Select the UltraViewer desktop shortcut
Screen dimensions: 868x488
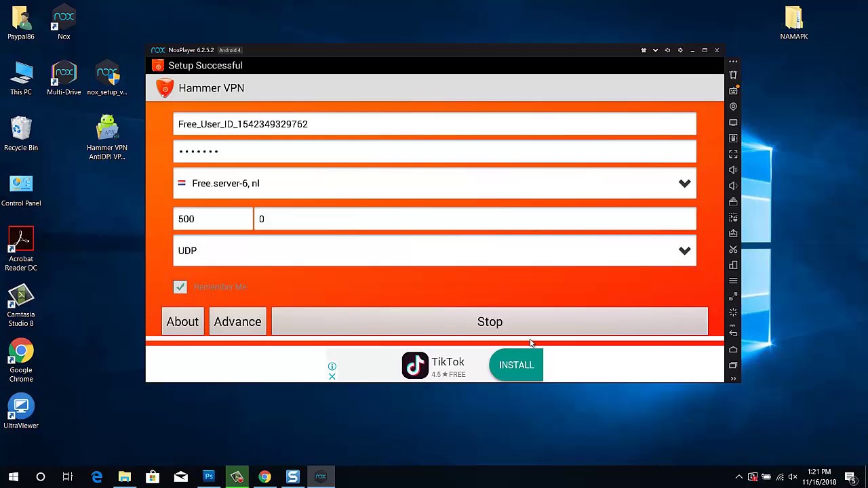21,412
